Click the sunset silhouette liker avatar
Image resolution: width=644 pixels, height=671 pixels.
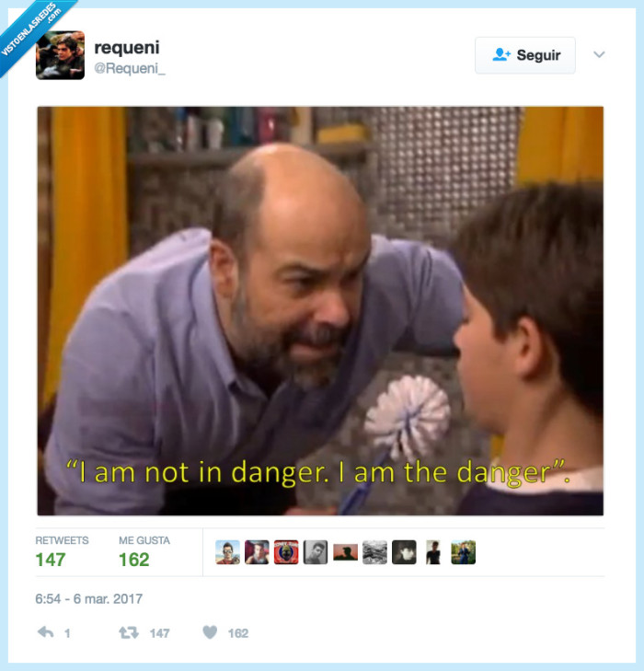pos(345,552)
